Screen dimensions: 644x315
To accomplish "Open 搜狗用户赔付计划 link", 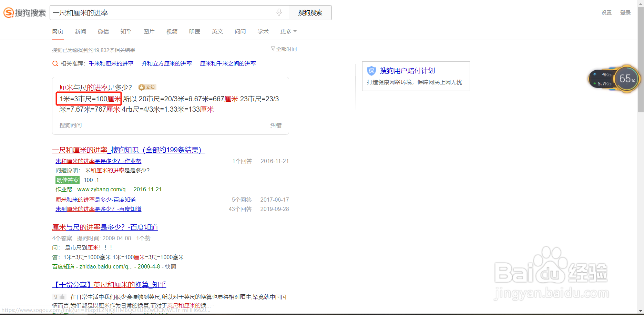I will tap(407, 71).
